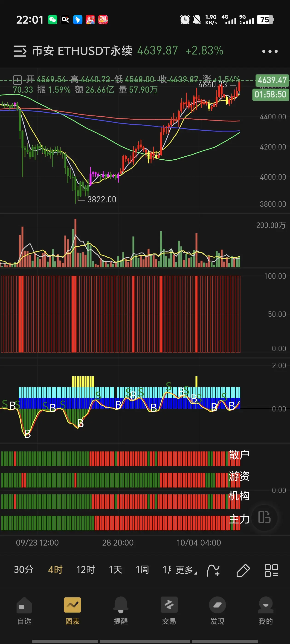The image size is (290, 644).
Task: Select the 1天 timeframe
Action: point(115,570)
